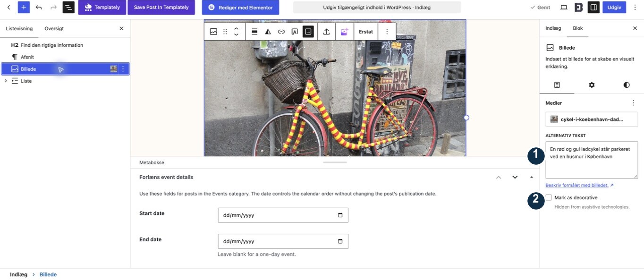This screenshot has height=280, width=644.
Task: Click the Start date input field
Action: tap(283, 215)
